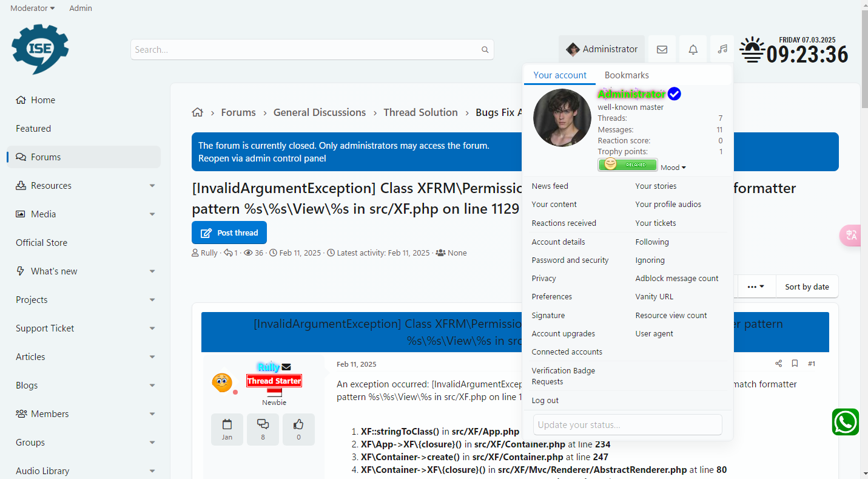
Task: Expand the Media sidebar section
Action: (152, 214)
